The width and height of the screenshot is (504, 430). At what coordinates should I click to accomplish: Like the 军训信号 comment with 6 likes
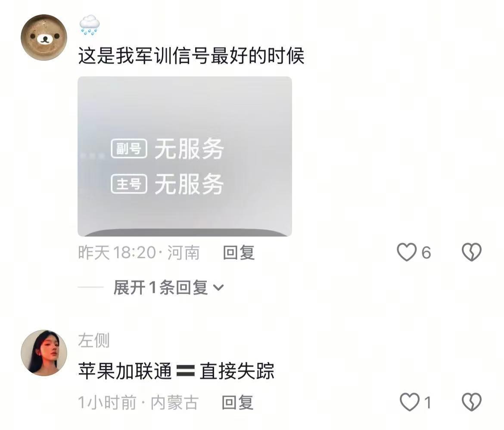point(407,252)
